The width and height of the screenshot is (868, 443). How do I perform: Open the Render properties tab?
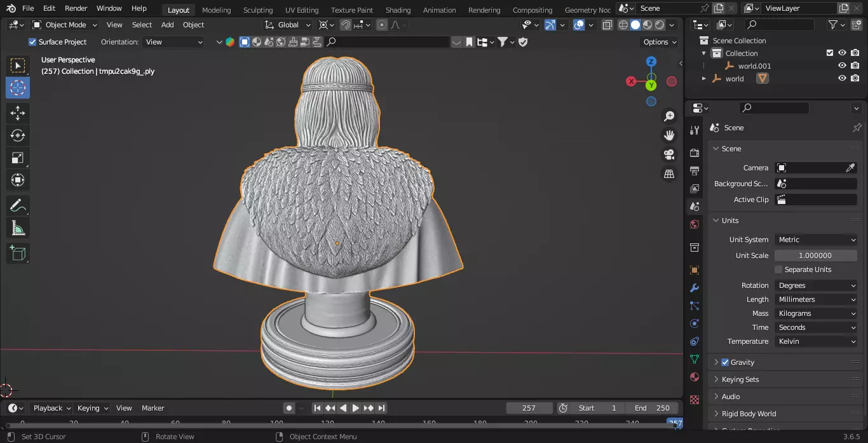tap(695, 153)
